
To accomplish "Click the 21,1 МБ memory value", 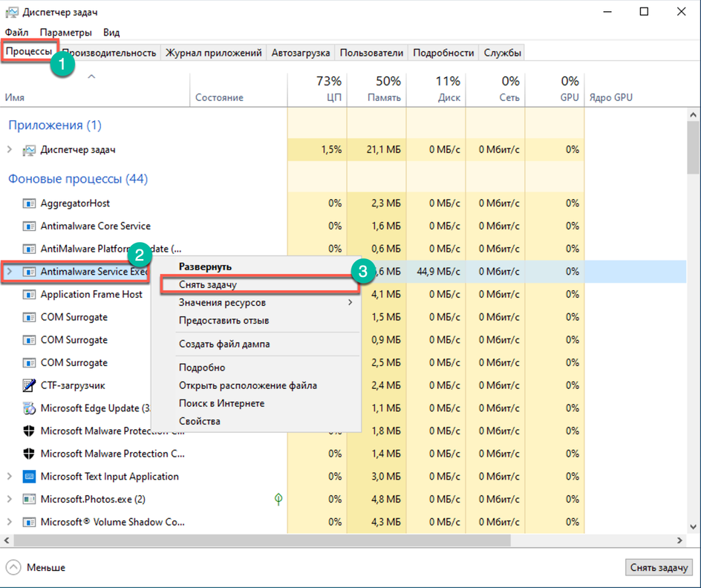I will pos(384,149).
